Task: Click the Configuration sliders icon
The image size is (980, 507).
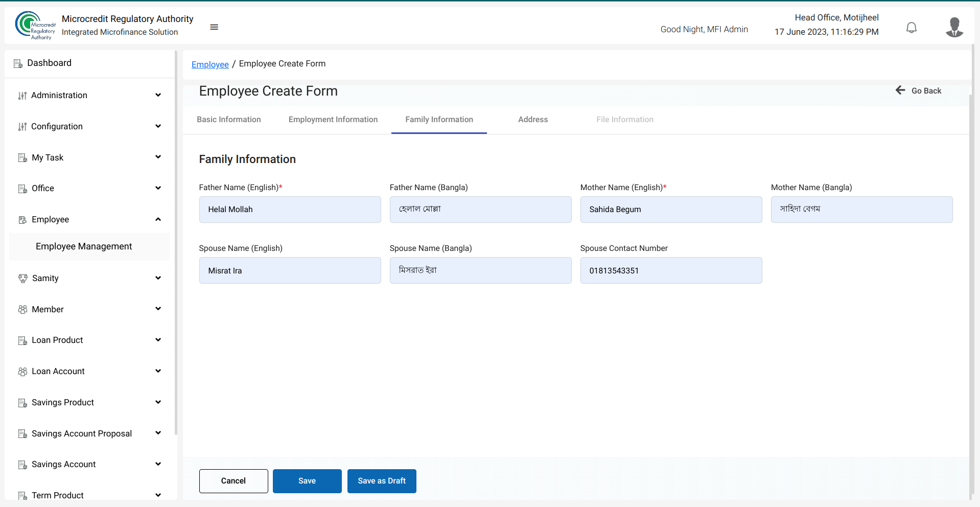Action: coord(22,127)
